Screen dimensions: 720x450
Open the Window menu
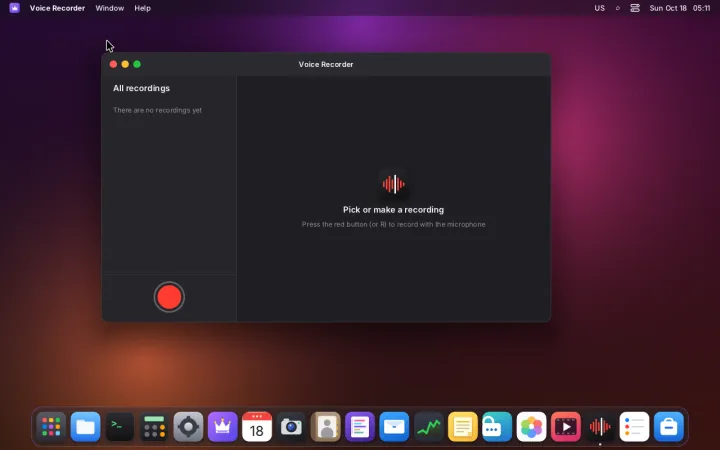[x=110, y=8]
